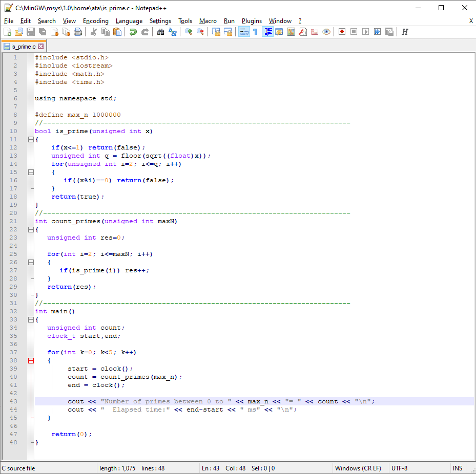Image resolution: width=476 pixels, height=474 pixels.
Task: Collapse count_primes function fold at line 22
Action: click(x=31, y=229)
